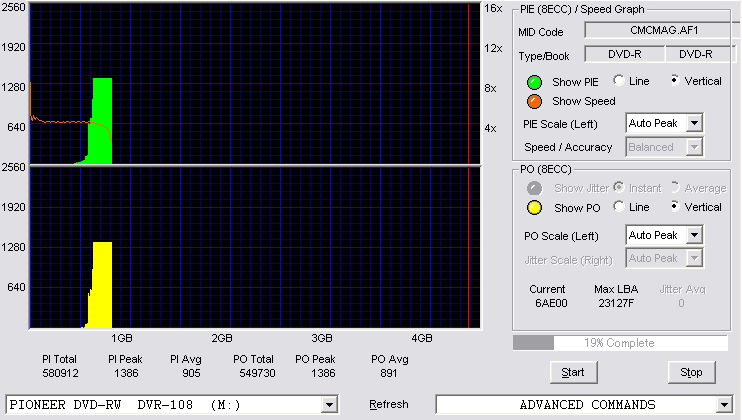This screenshot has height=420, width=742.
Task: Open PIONEER DVD-RW drive selection dropdown
Action: [x=329, y=405]
